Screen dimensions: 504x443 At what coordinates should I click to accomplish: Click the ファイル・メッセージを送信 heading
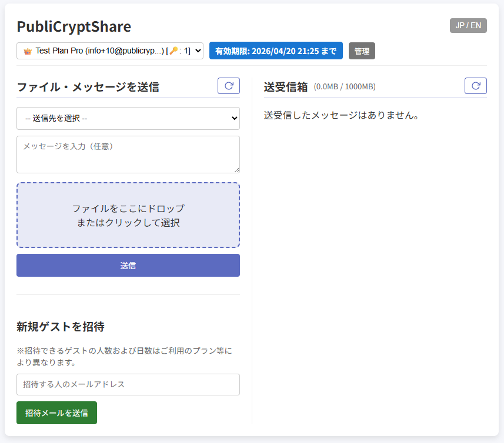tap(88, 86)
